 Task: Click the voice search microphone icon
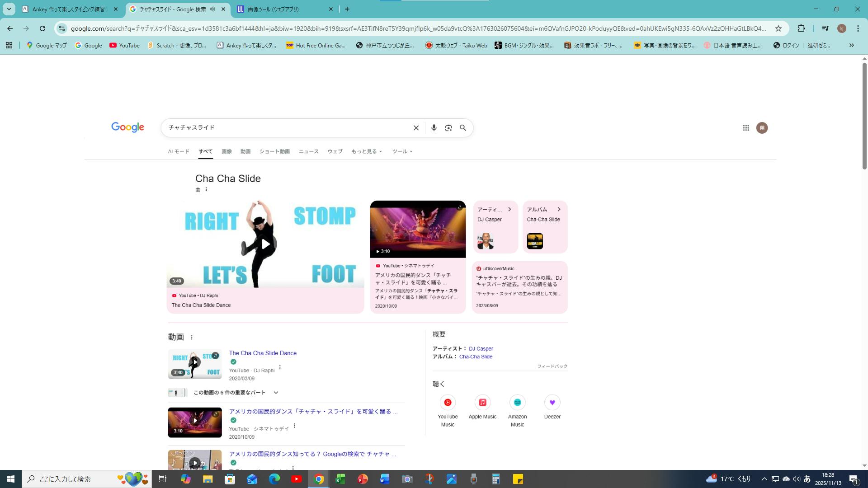pos(434,128)
